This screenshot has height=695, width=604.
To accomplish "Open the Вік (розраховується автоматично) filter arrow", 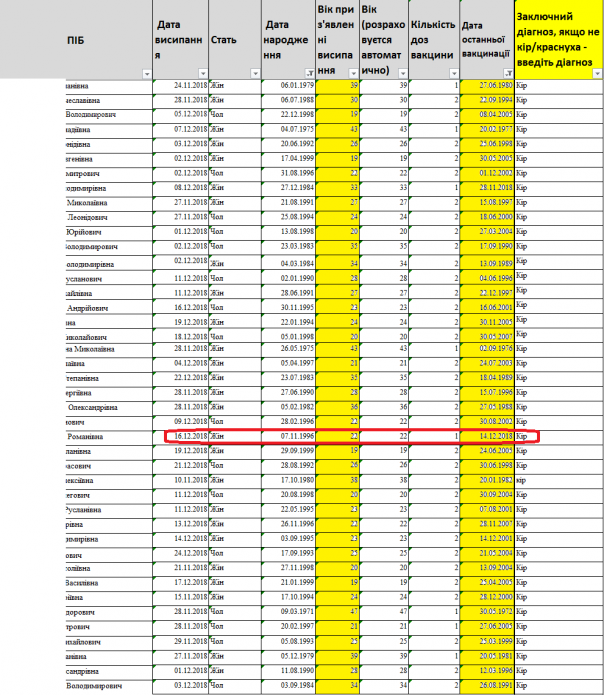I will tap(405, 73).
